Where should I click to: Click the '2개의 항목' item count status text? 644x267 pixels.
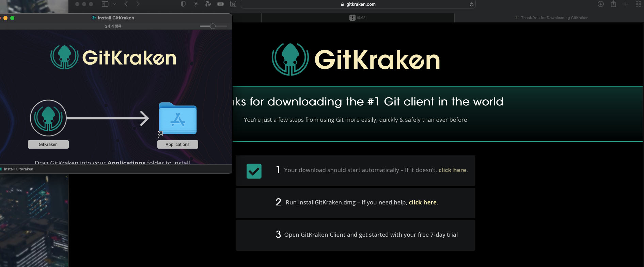click(x=113, y=26)
